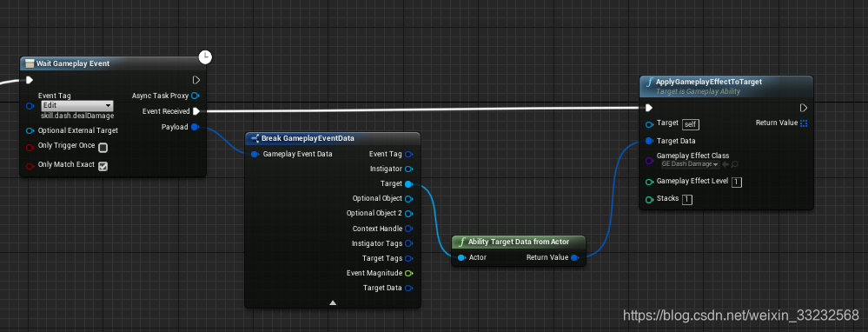The image size is (868, 332).
Task: Click the Event Received execution pin
Action: tap(195, 111)
